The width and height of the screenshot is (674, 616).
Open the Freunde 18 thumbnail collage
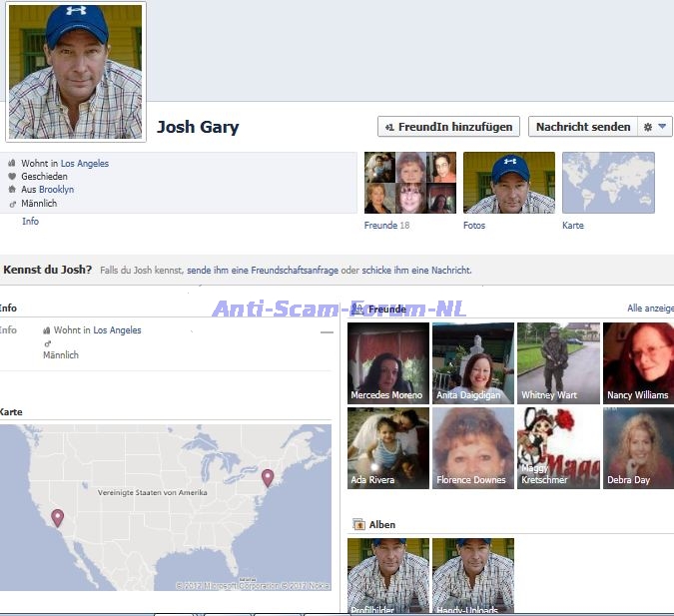[x=409, y=183]
